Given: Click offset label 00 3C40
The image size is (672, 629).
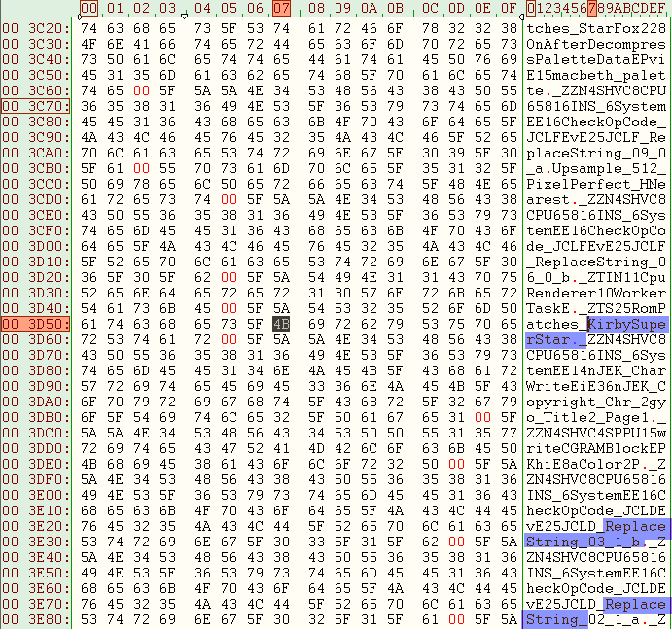Looking at the screenshot, I should click(36, 59).
